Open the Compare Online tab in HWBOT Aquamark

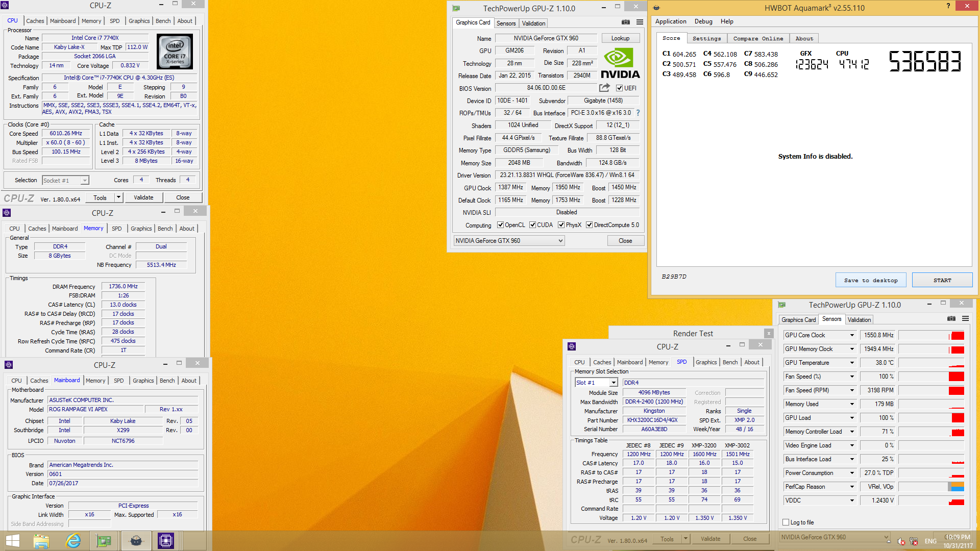click(x=758, y=38)
